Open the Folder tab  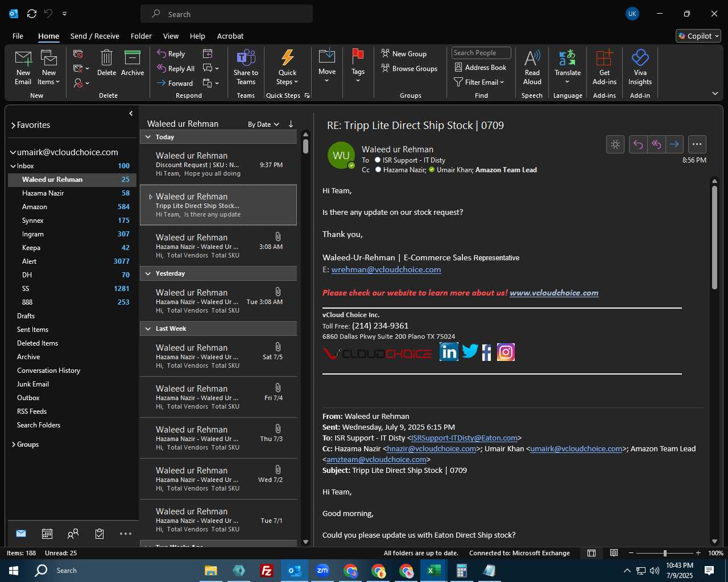141,36
